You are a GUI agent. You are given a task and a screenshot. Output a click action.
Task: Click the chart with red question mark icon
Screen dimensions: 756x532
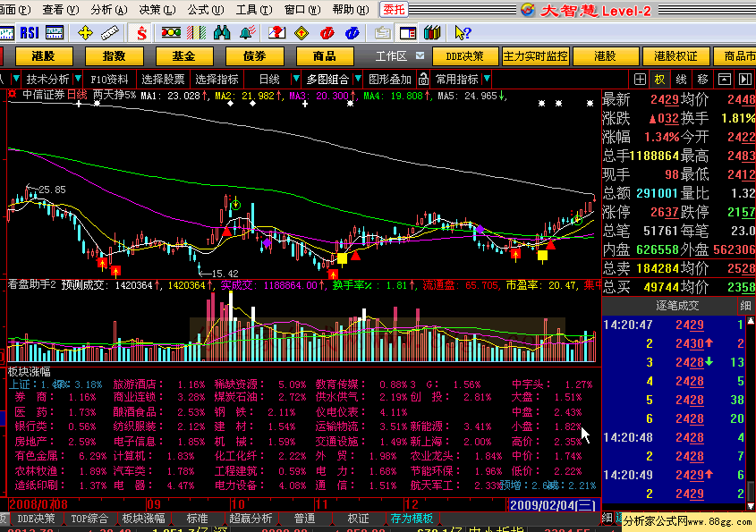(276, 33)
